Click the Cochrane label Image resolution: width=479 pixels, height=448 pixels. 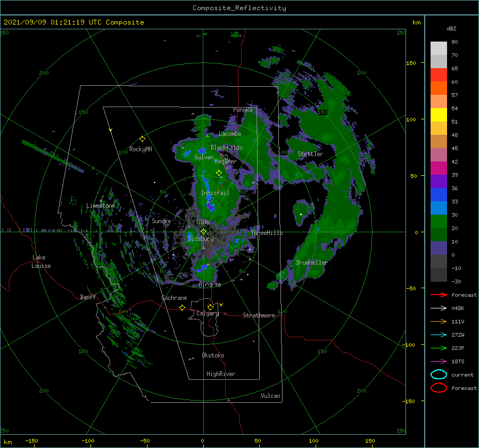click(x=174, y=298)
